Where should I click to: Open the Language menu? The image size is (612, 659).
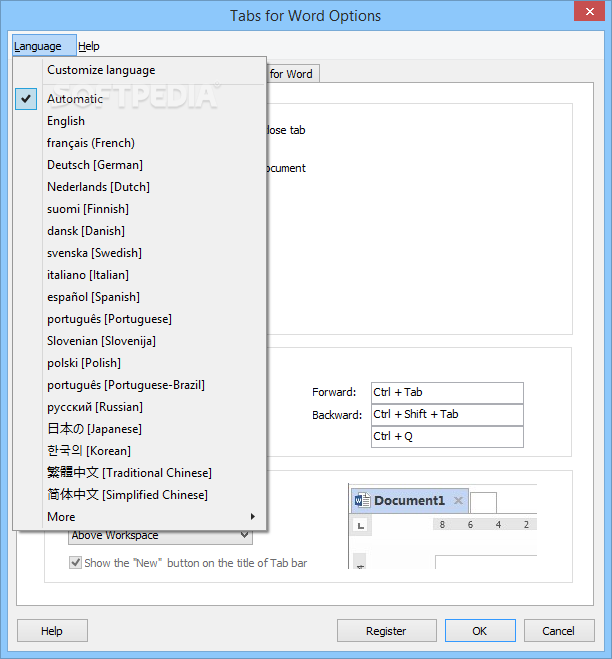point(44,46)
